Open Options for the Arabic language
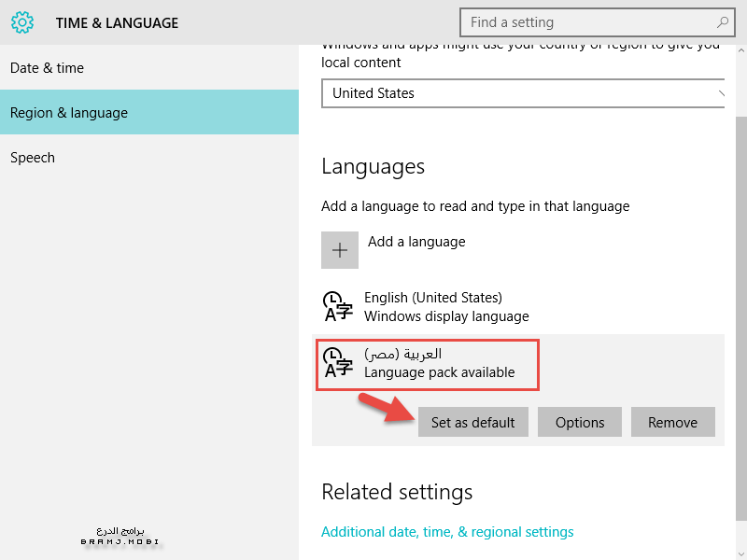747x560 pixels. pyautogui.click(x=580, y=422)
